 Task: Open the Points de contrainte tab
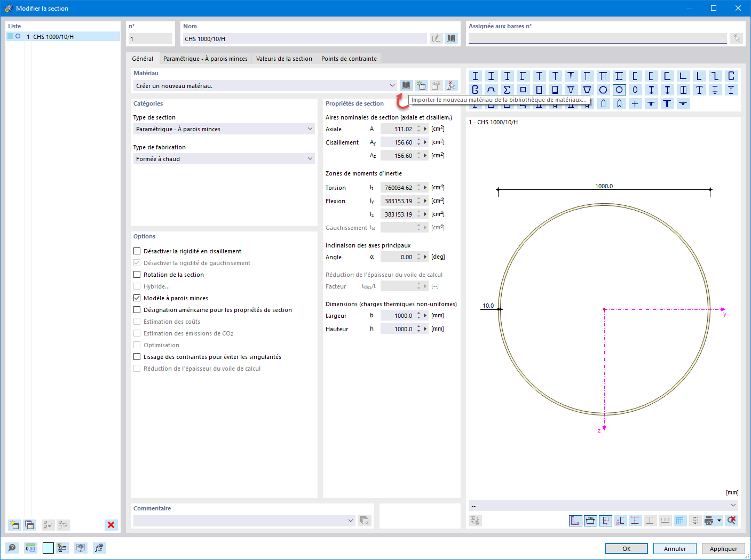pos(349,59)
